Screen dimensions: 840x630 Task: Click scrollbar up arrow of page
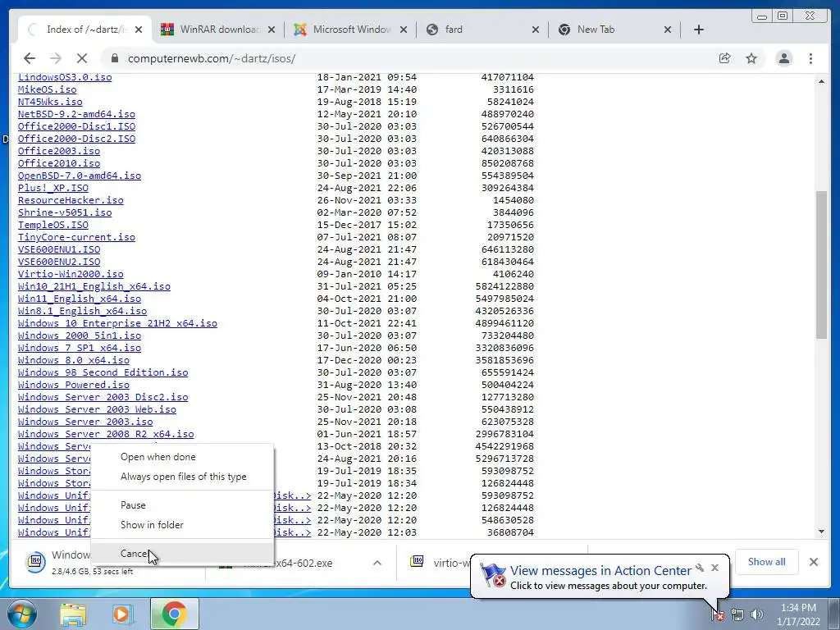click(x=821, y=81)
